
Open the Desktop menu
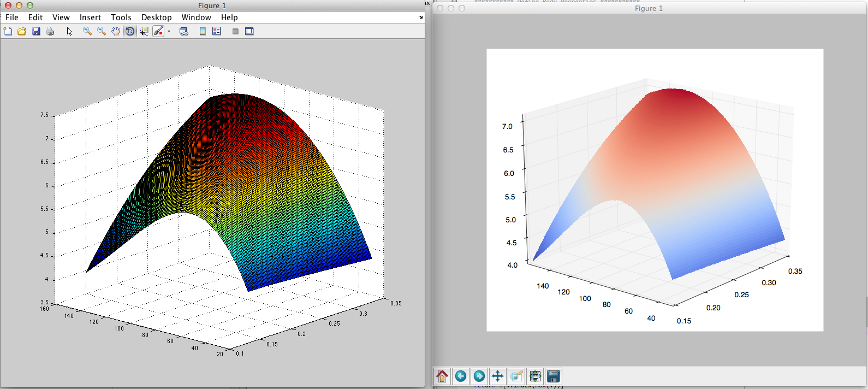click(x=156, y=17)
